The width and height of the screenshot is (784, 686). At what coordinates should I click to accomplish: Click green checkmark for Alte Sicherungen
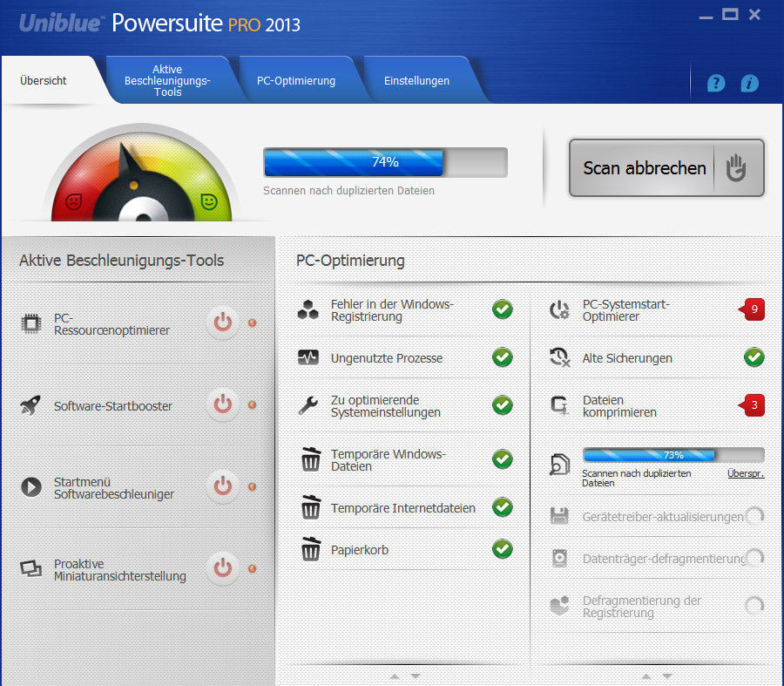(x=754, y=357)
